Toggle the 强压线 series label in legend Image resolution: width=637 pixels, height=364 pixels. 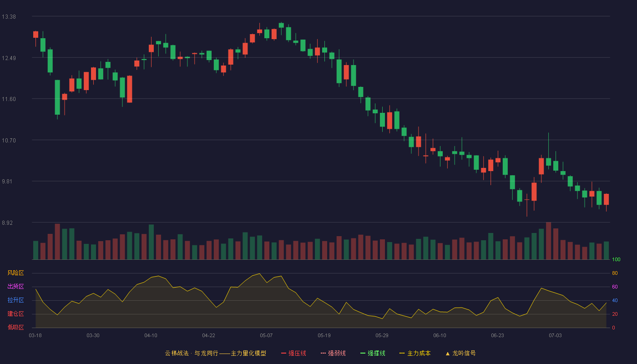click(297, 353)
